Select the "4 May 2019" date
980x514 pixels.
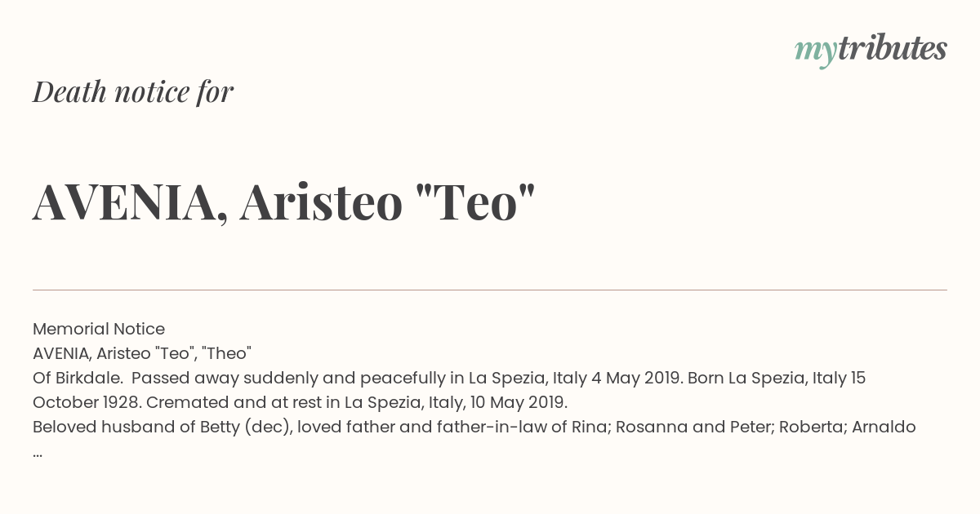(x=637, y=378)
